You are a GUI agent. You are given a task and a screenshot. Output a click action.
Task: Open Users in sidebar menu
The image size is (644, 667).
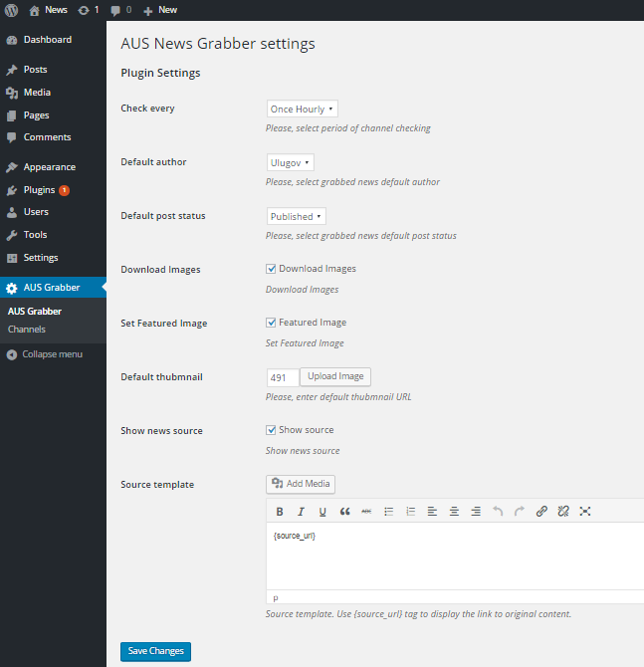(53, 212)
